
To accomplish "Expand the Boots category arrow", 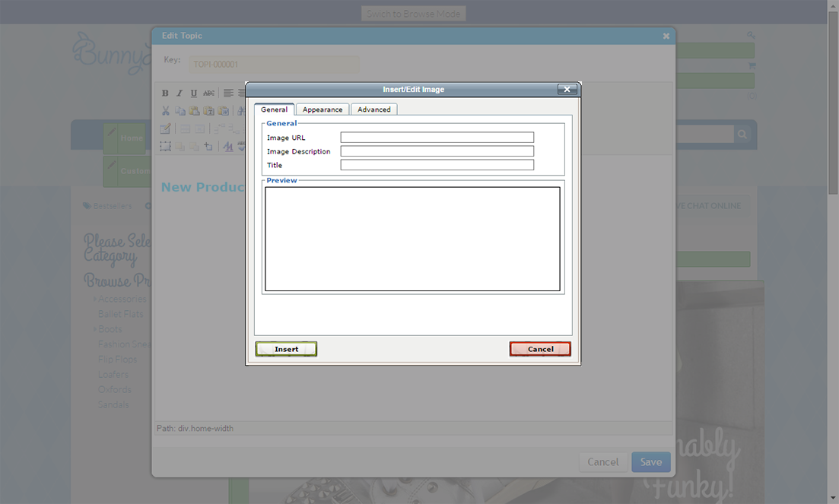I will point(95,328).
